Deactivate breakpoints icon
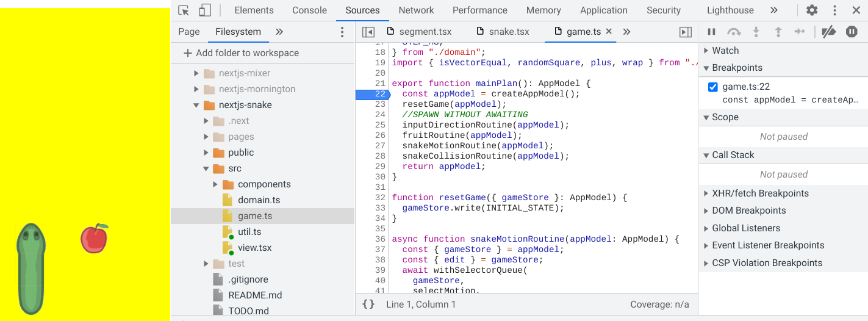This screenshot has height=321, width=868. [828, 32]
